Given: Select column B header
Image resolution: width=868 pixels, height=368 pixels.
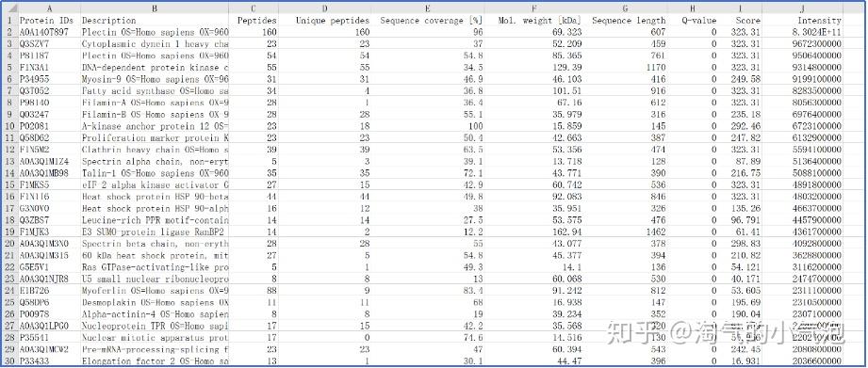Looking at the screenshot, I should (155, 8).
